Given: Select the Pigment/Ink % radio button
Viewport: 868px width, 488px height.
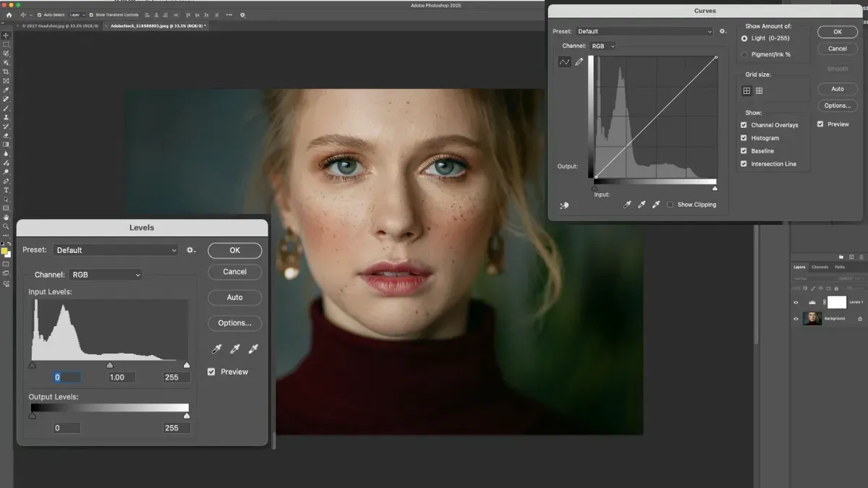Looking at the screenshot, I should pos(744,54).
